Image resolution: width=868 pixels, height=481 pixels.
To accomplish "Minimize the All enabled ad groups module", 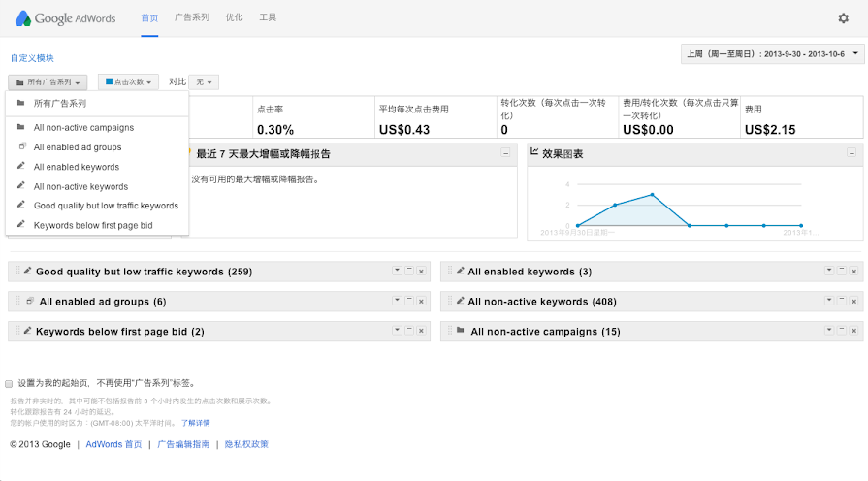I will [x=409, y=302].
